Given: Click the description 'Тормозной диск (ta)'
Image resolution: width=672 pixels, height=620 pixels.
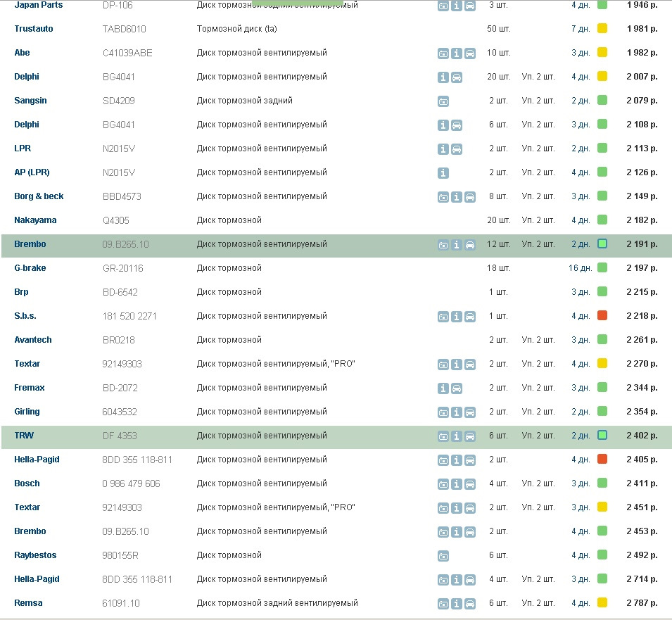Looking at the screenshot, I should pos(237,29).
